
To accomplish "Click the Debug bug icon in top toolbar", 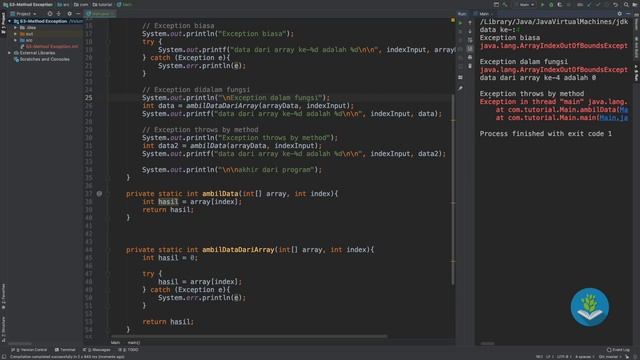I will (551, 4).
